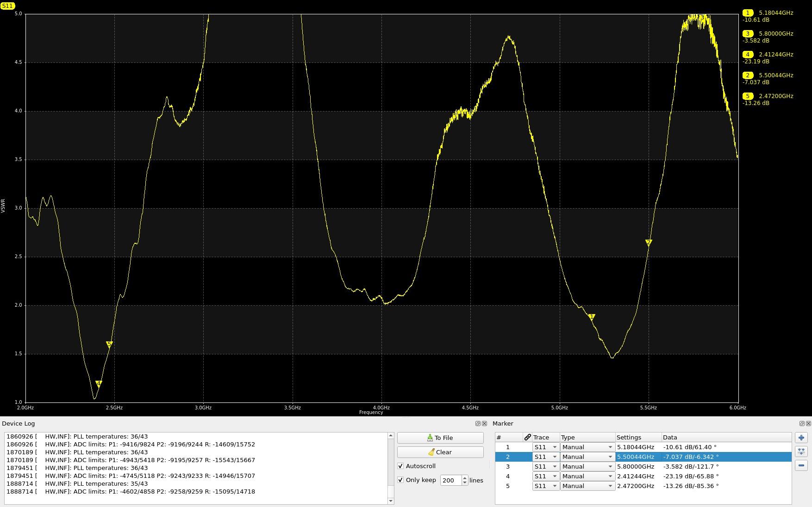
Task: Open the trace dropdown for marker 2
Action: click(546, 457)
